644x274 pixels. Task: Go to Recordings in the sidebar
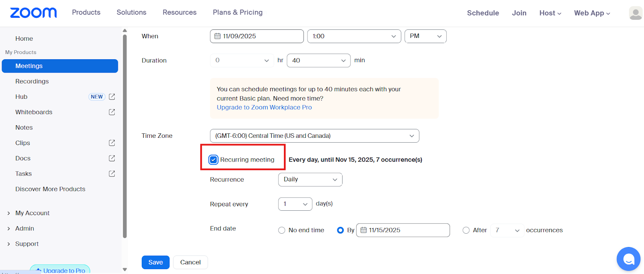(32, 81)
